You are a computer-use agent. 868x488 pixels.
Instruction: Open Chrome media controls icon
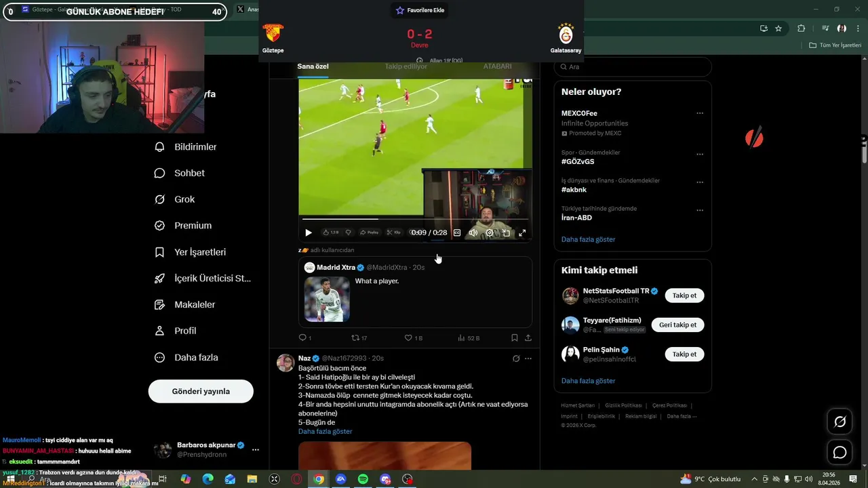[x=825, y=28]
